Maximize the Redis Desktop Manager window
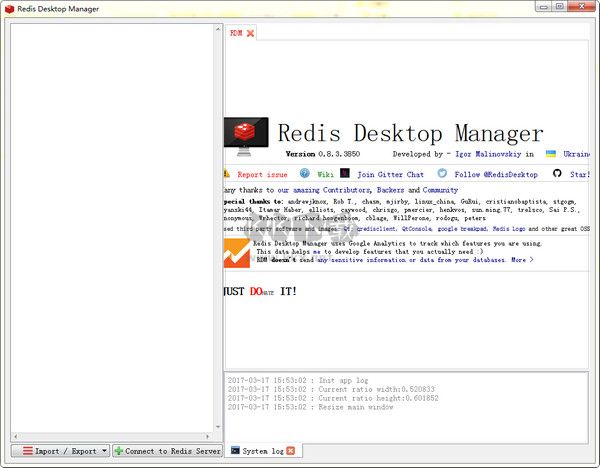600x468 pixels. pyautogui.click(x=559, y=7)
